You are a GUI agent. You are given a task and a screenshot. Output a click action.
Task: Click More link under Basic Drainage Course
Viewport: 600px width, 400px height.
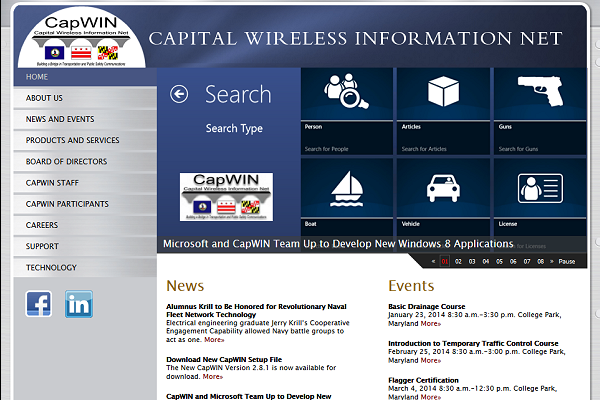coord(430,324)
